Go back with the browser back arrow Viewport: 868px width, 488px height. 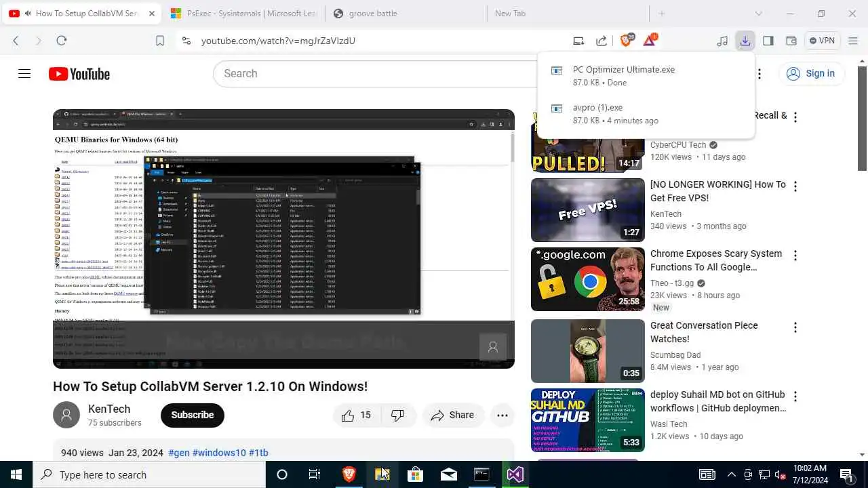(16, 41)
